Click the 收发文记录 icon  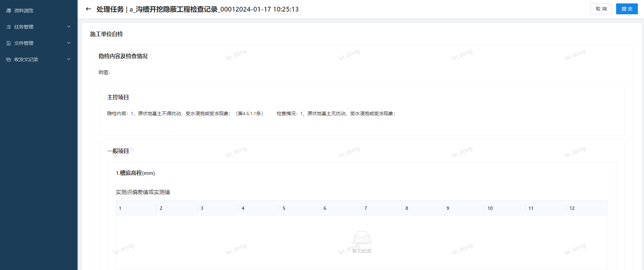[9, 59]
